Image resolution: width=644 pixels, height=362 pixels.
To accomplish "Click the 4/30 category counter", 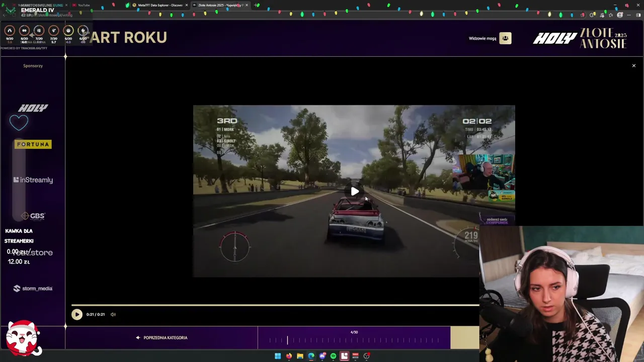I will tap(354, 332).
